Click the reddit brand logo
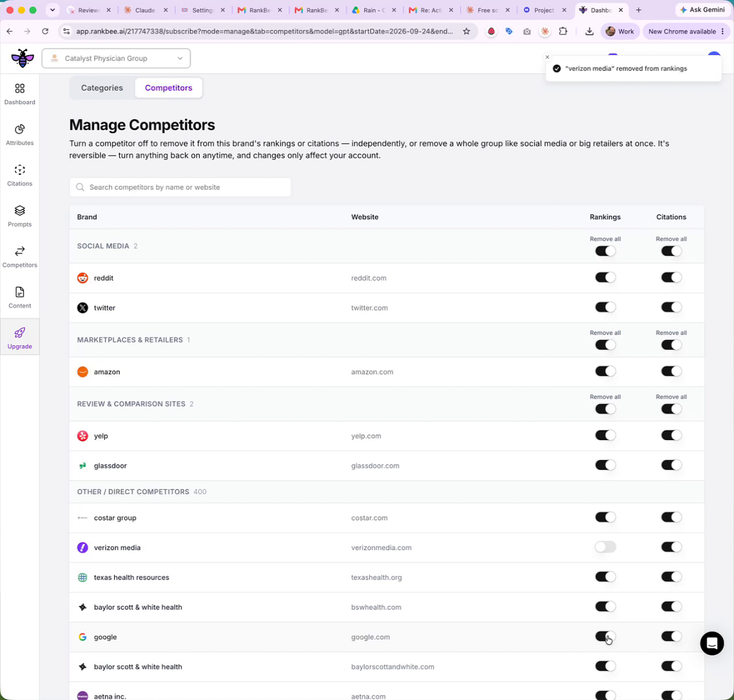734x700 pixels. coord(82,278)
